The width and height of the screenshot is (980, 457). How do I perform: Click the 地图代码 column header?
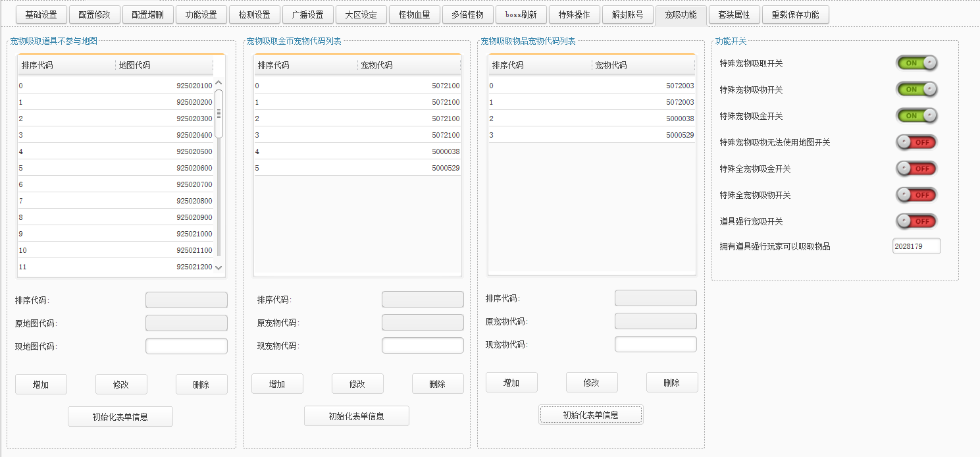point(164,65)
